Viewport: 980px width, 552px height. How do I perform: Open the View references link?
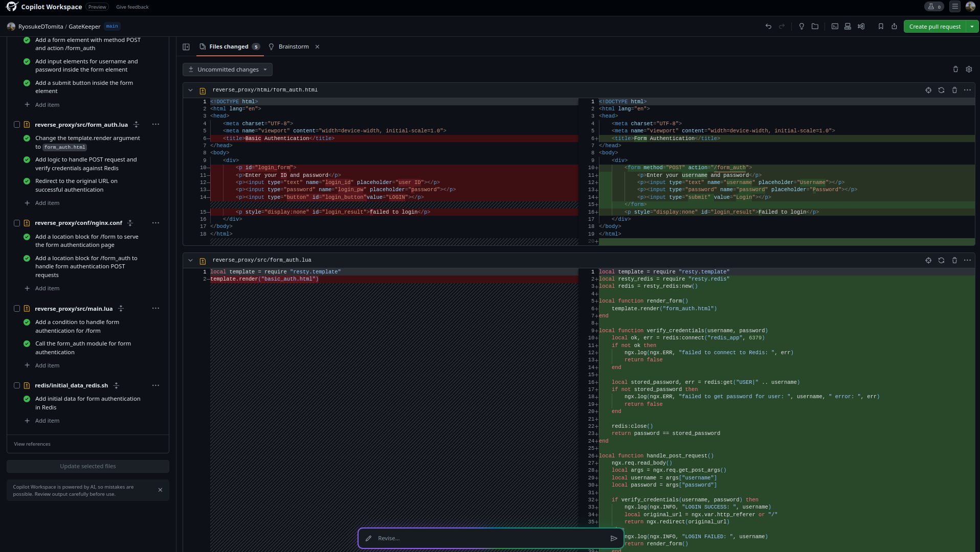(x=32, y=444)
